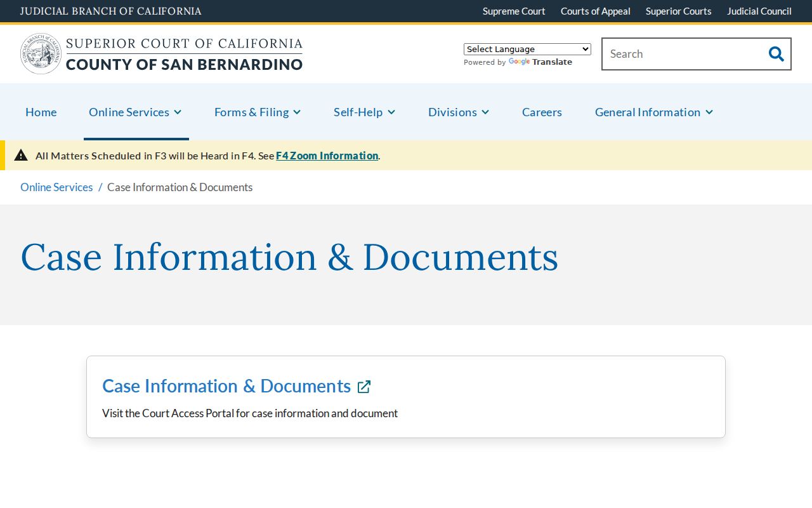Open the Supreme Court link
Viewport: 812px width, 508px height.
[514, 11]
